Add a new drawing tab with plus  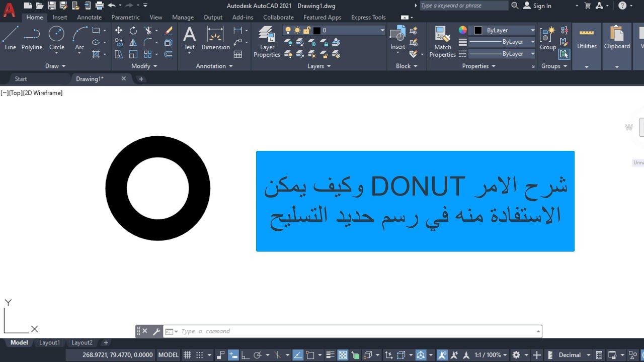[x=141, y=79]
